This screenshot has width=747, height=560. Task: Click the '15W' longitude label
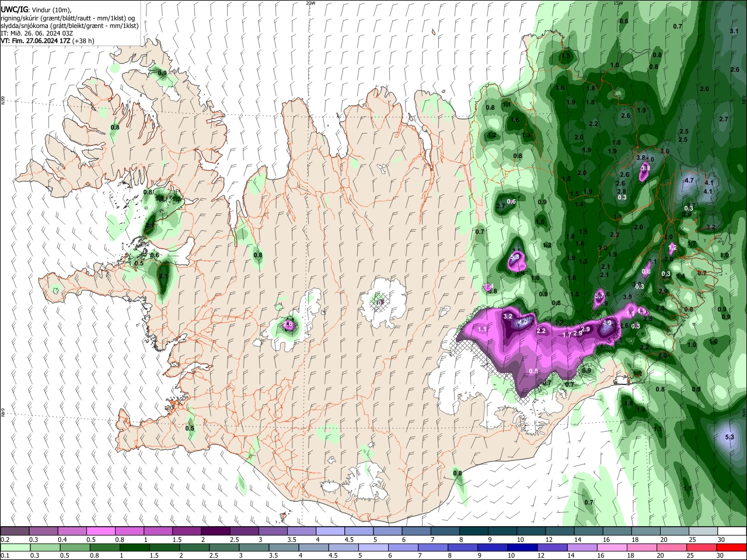point(618,3)
